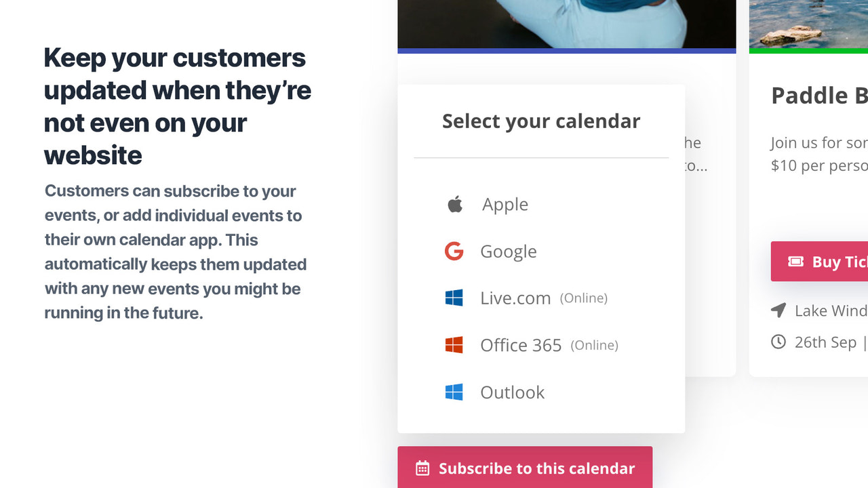Click the blue Windows icon beside Live.com
868x488 pixels.
click(x=455, y=298)
